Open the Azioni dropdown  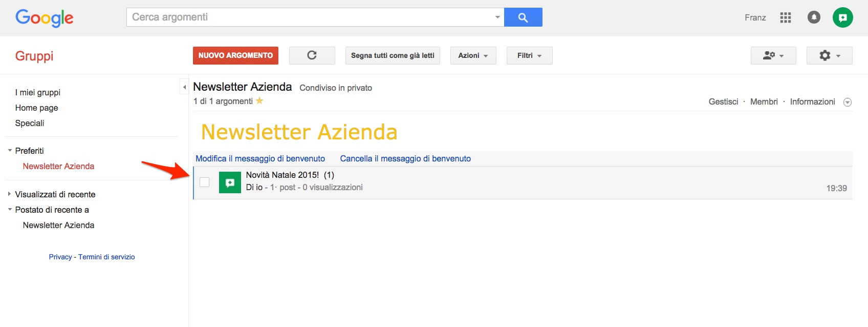point(473,55)
